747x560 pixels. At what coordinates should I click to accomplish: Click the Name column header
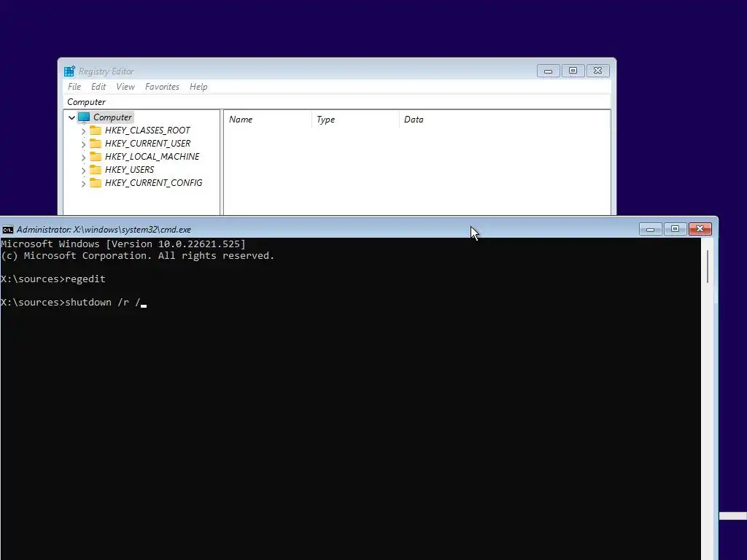tap(268, 120)
